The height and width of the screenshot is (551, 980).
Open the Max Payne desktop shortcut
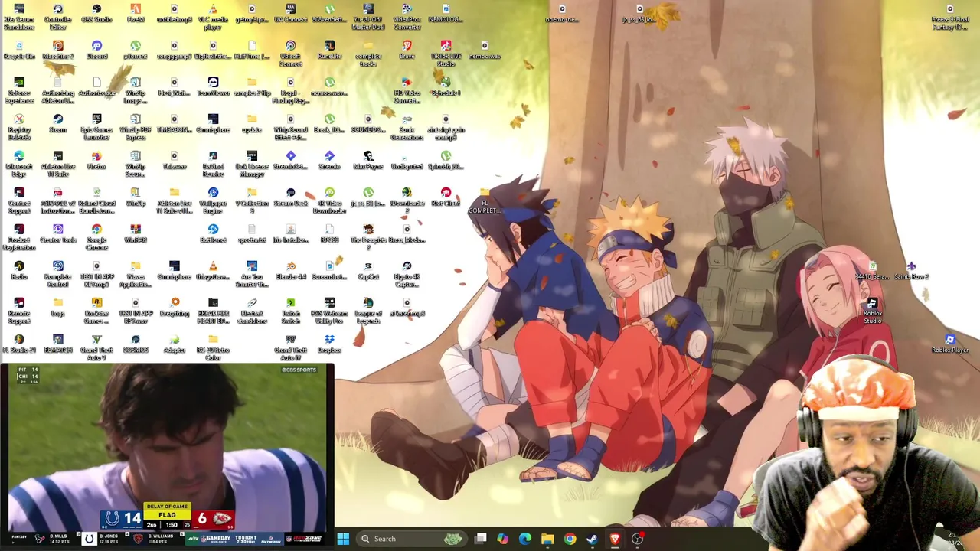point(367,161)
